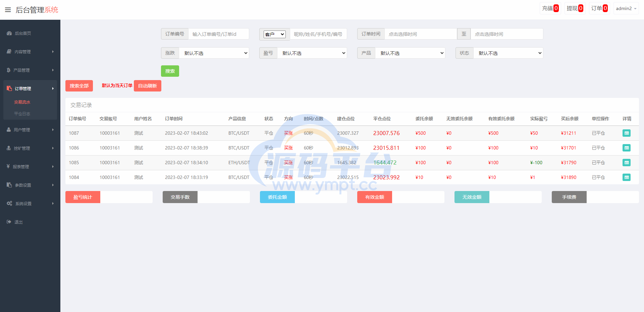Viewport: 644px width, 312px height.
Task: Open the admin2 account dropdown
Action: pyautogui.click(x=626, y=8)
